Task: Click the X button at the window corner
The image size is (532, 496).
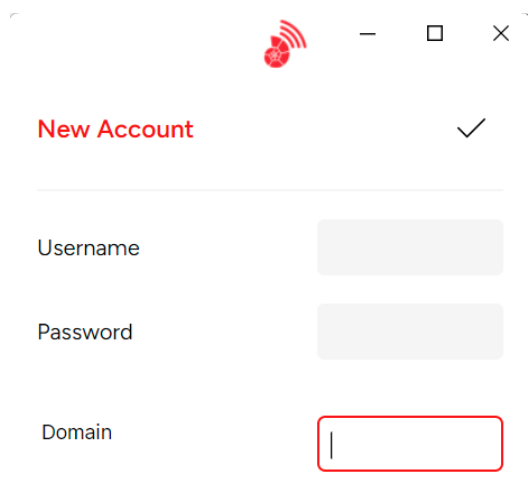Action: [501, 33]
